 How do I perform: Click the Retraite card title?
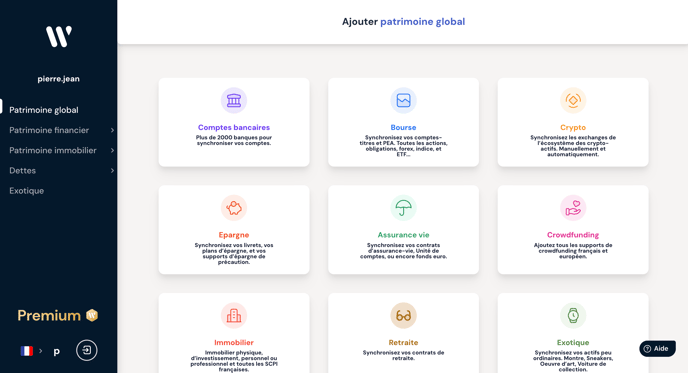coord(403,343)
